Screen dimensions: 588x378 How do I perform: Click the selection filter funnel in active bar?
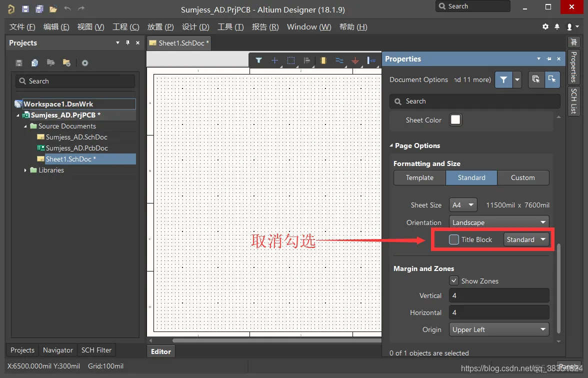click(259, 60)
